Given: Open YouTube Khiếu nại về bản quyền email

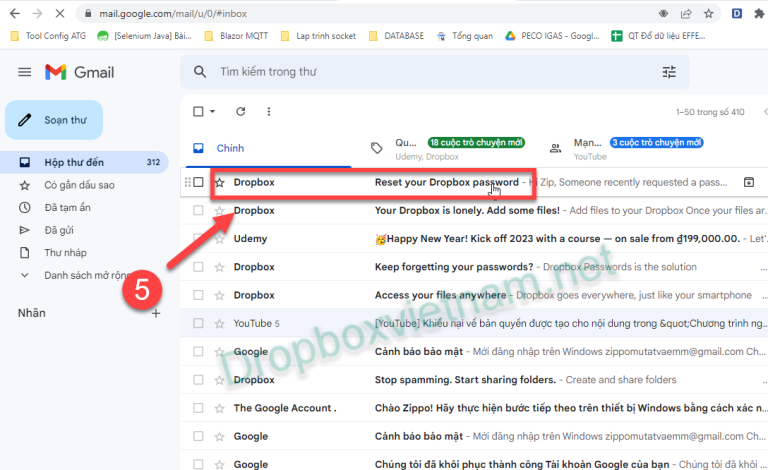Looking at the screenshot, I should pyautogui.click(x=474, y=323).
